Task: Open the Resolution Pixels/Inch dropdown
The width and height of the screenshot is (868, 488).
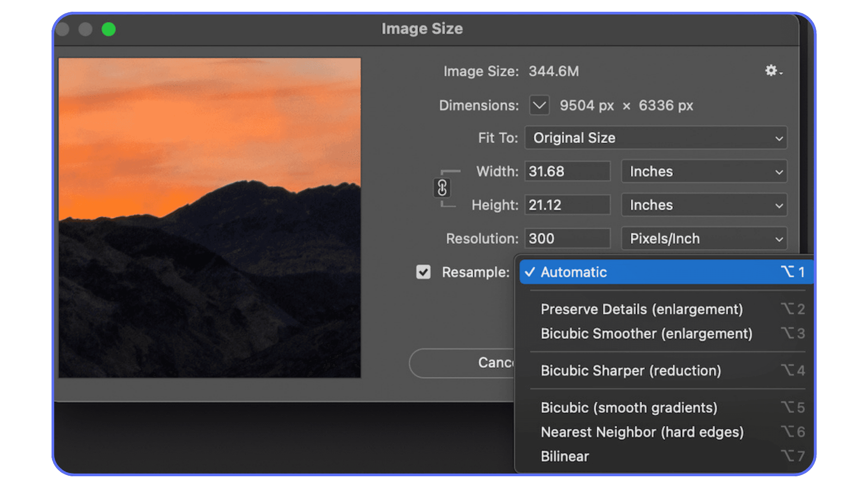Action: (x=704, y=239)
